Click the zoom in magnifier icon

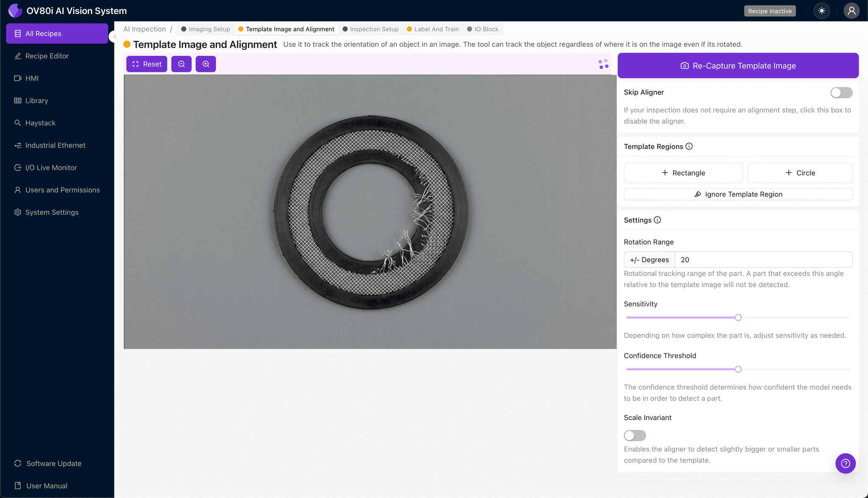tap(206, 64)
